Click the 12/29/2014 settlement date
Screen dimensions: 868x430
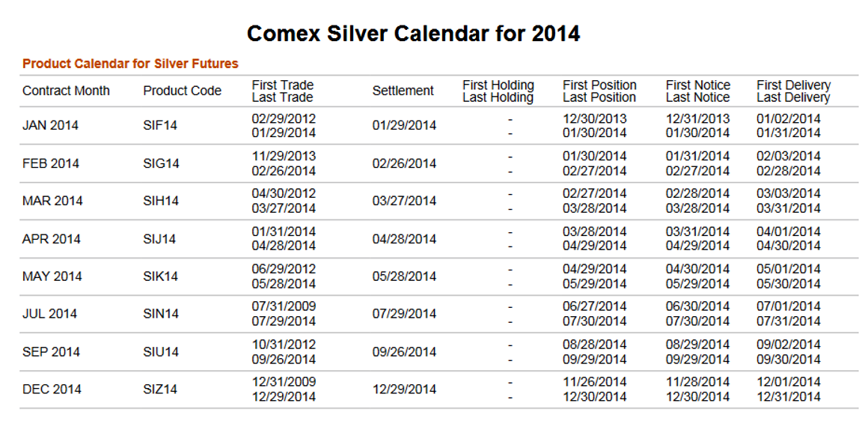404,390
